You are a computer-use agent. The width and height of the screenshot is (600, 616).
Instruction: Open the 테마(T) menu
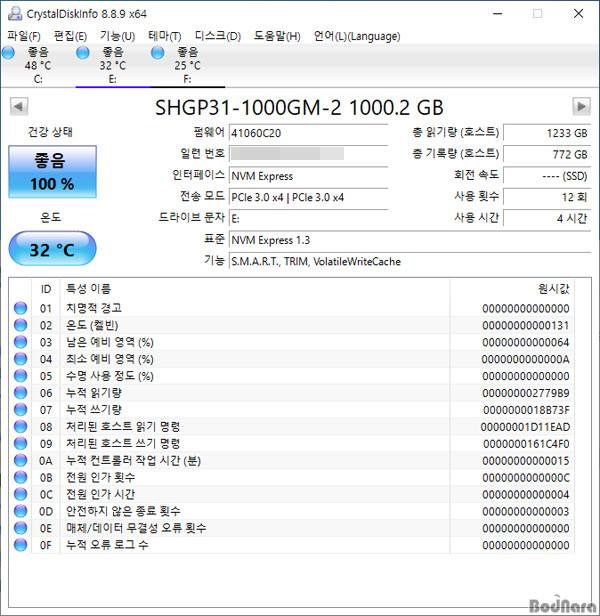click(165, 36)
